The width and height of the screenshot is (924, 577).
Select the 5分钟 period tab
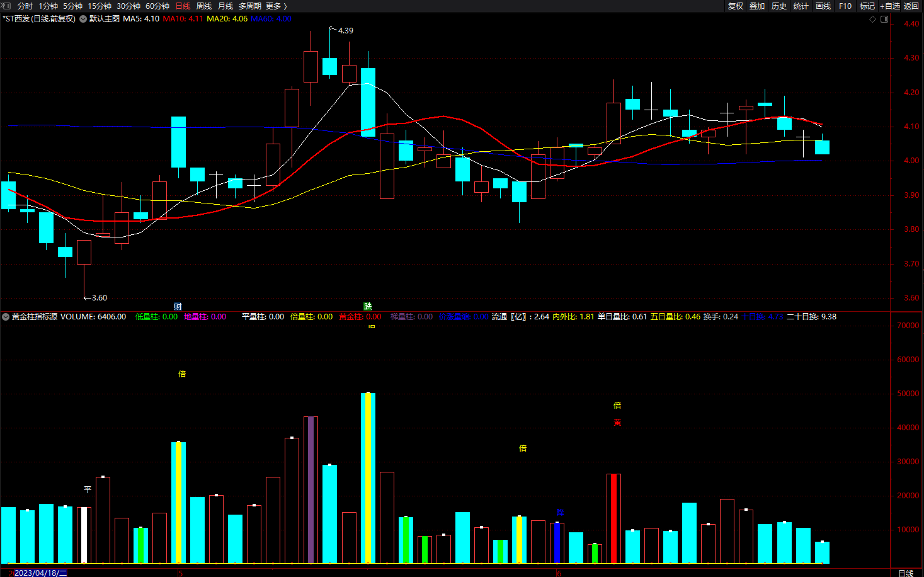pos(72,6)
